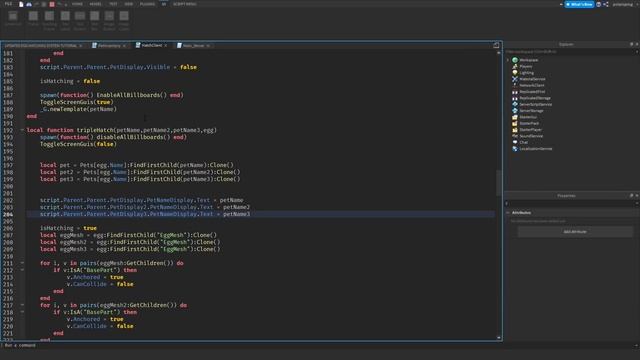Screen dimensions: 640x360
Task: Click the Add Attribute button
Action: coord(575,232)
